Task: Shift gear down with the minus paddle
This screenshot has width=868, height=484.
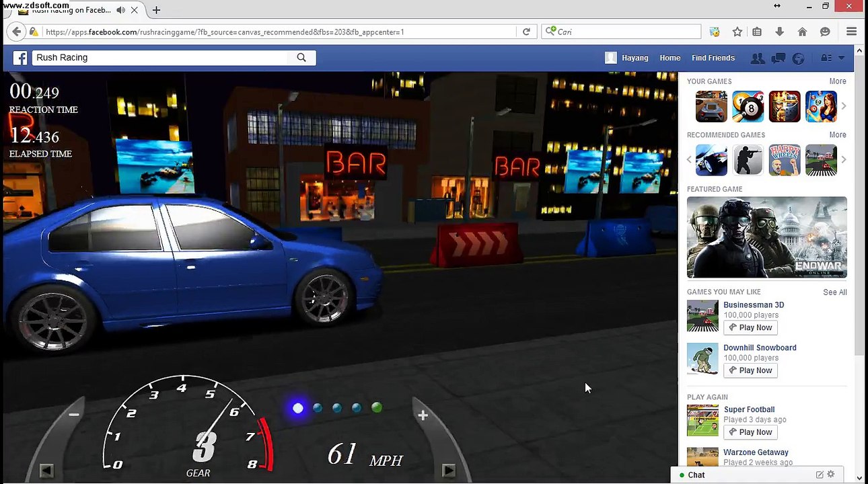Action: coord(73,415)
